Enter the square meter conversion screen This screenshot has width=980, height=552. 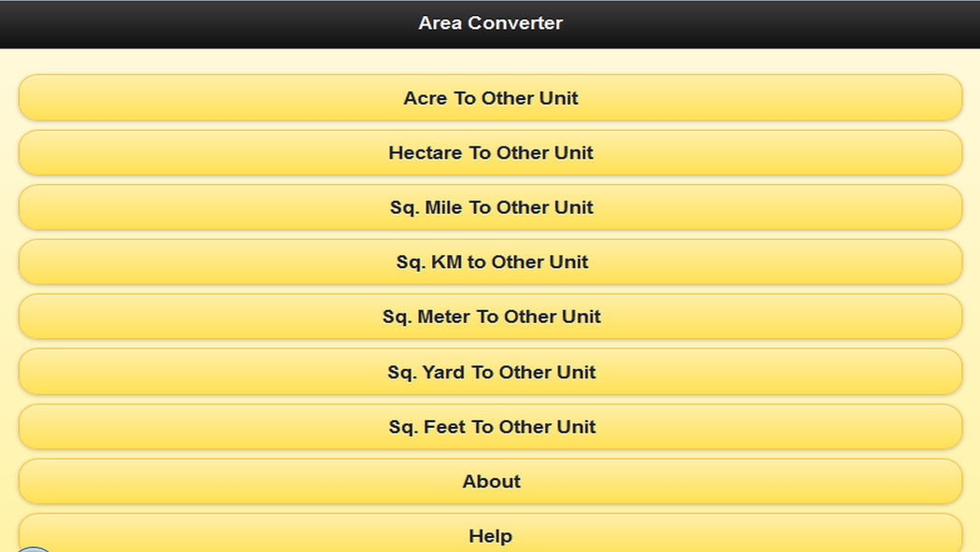point(490,317)
